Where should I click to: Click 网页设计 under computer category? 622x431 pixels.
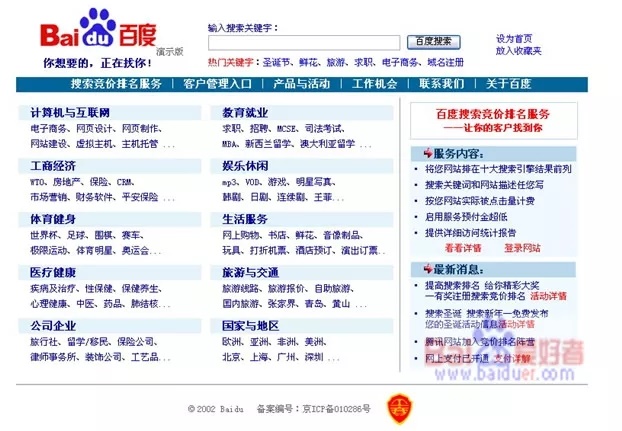94,129
